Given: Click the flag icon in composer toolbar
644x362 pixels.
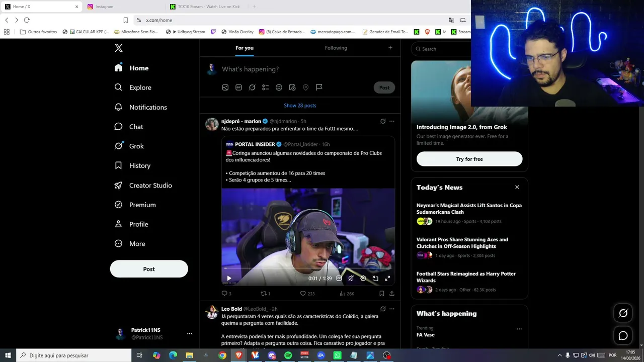Looking at the screenshot, I should point(319,87).
